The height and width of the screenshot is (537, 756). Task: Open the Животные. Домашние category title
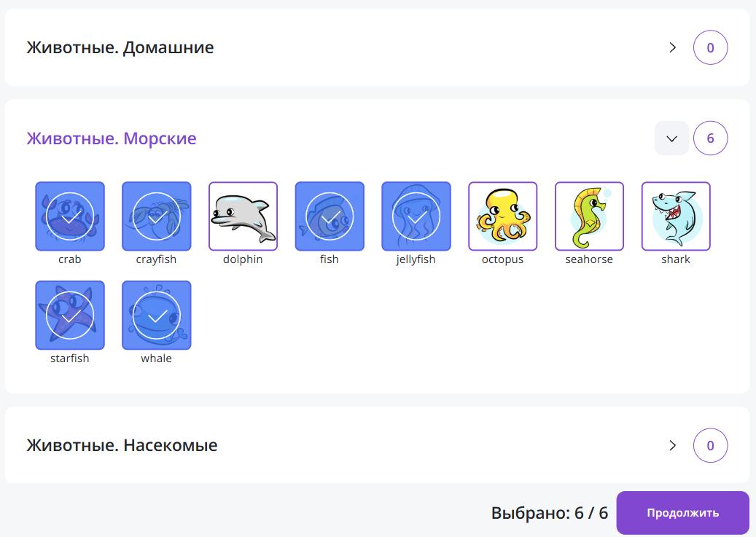120,47
